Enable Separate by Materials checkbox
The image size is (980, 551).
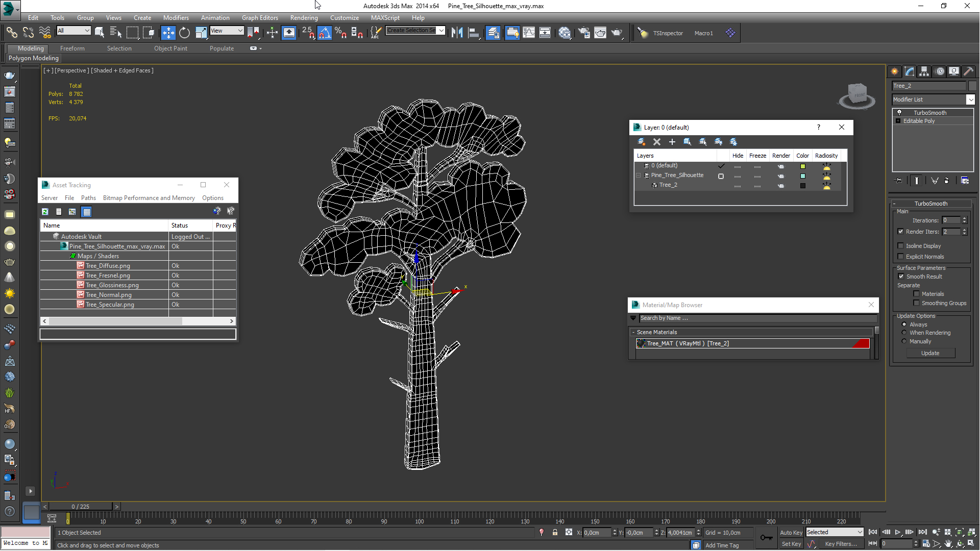[917, 294]
